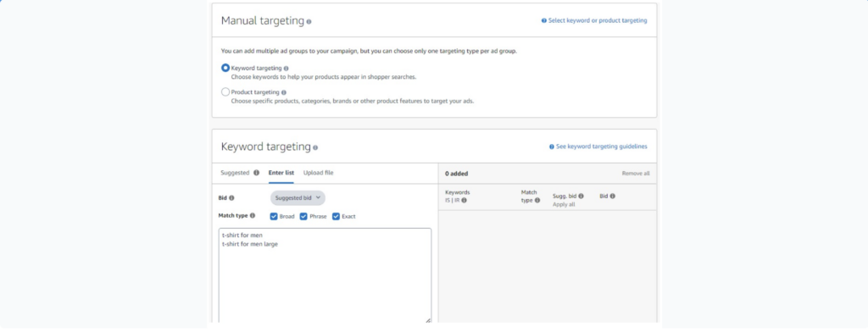Click inside the keyword list text area

(325, 275)
